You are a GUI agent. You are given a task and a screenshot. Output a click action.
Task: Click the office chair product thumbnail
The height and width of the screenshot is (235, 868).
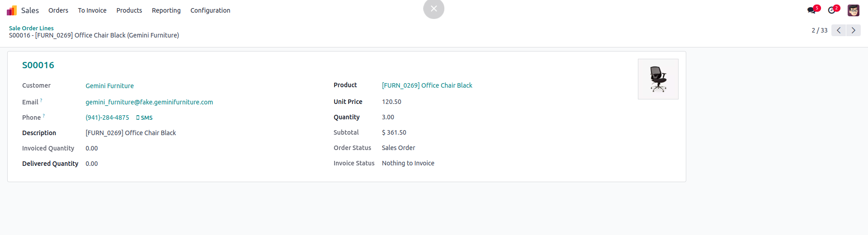(x=658, y=79)
